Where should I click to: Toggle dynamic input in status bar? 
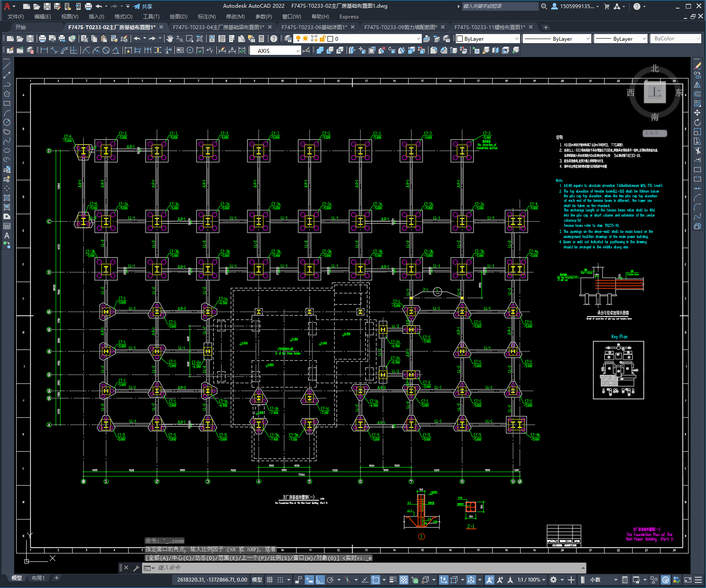309,580
